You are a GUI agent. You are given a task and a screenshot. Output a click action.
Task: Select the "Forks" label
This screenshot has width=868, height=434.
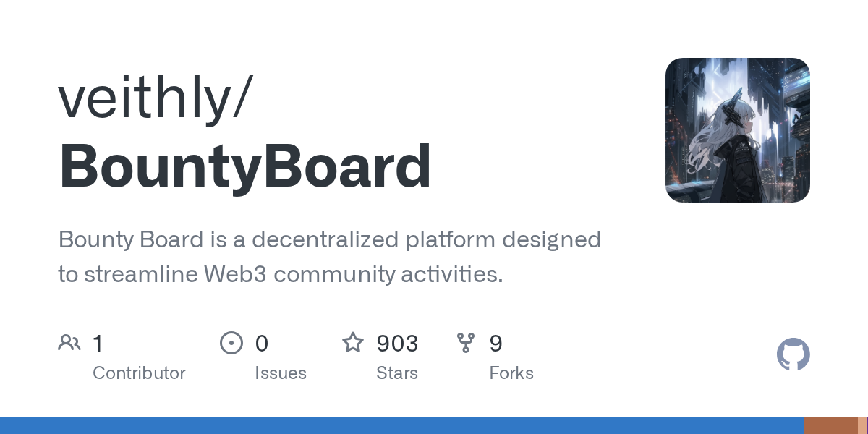click(511, 373)
